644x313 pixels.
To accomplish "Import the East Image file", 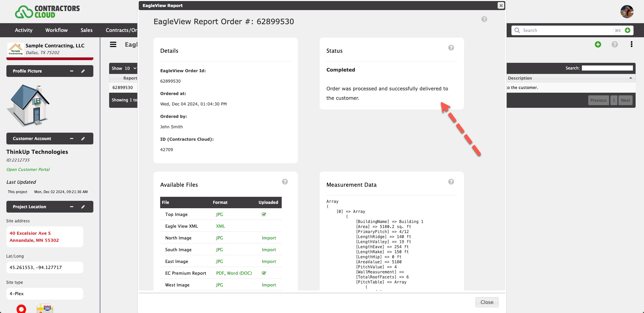I will 269,261.
